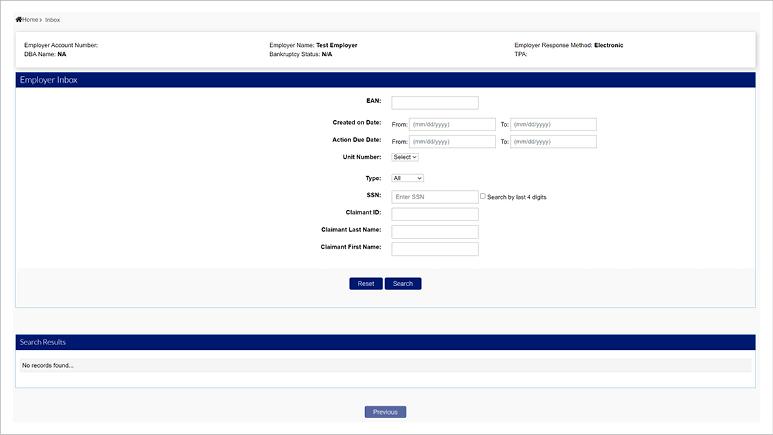Click the Created on Date From field

451,124
